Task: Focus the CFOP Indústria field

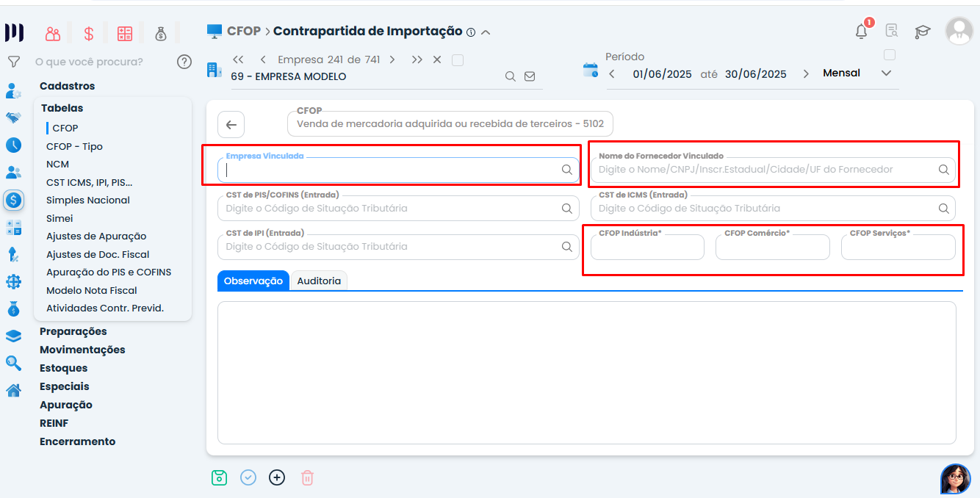Action: point(647,247)
